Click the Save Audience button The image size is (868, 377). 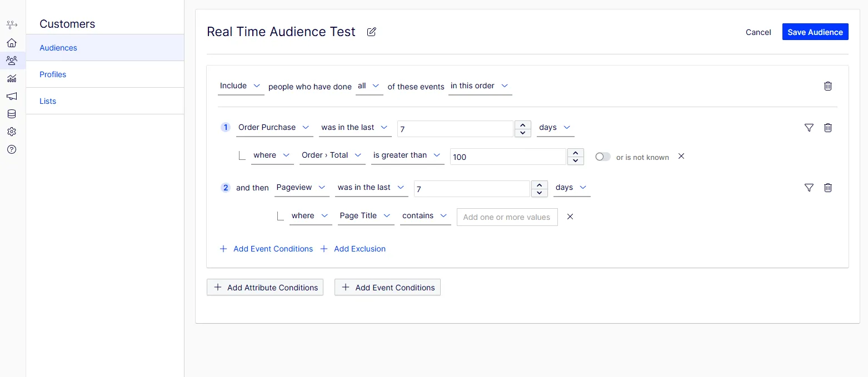click(815, 32)
